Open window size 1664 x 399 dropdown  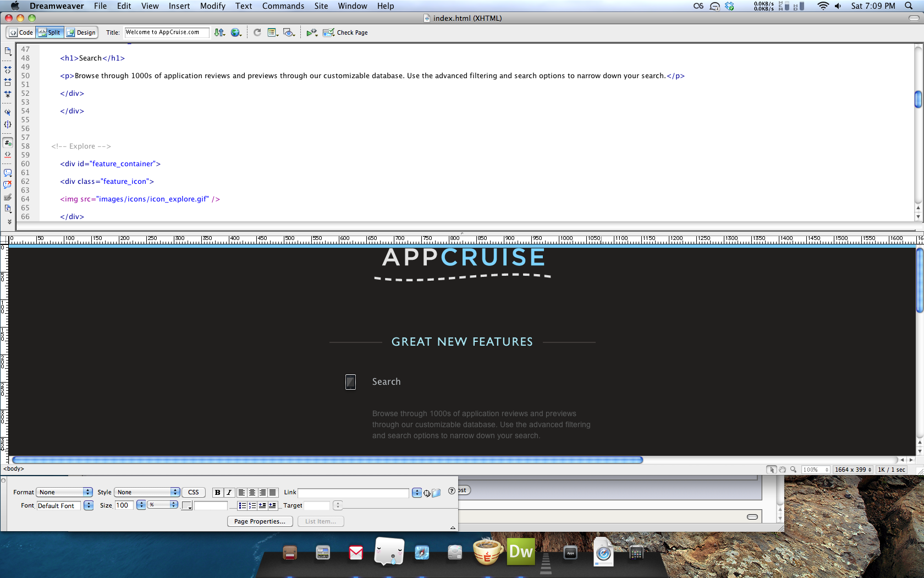(853, 470)
